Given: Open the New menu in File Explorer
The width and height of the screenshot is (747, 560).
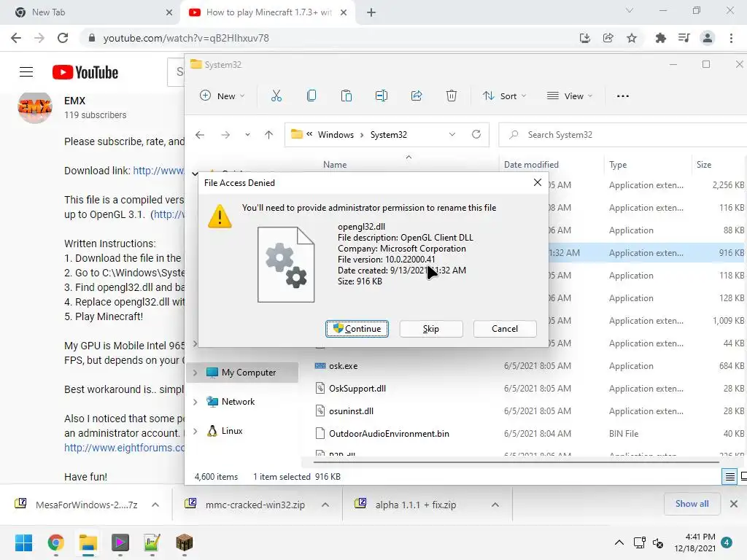Looking at the screenshot, I should [222, 96].
